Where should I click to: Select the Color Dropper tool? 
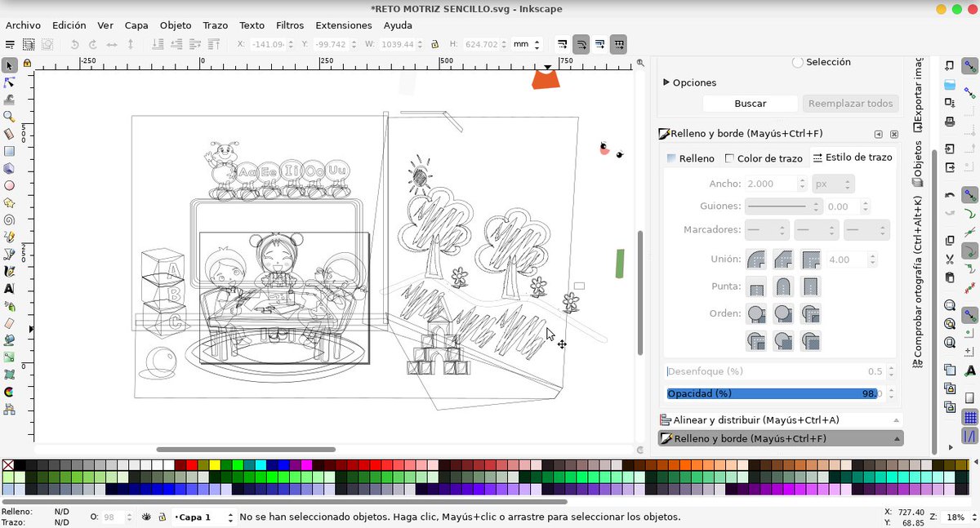9,392
